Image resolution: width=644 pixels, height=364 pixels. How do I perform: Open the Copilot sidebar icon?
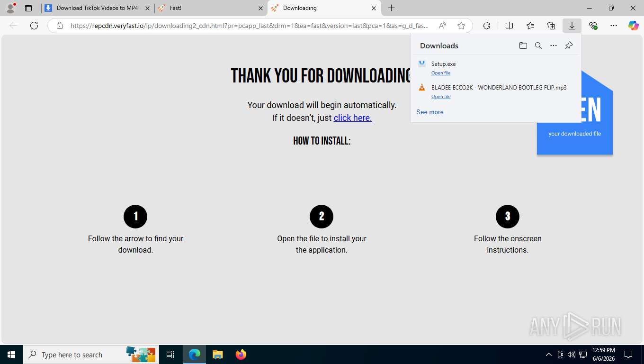point(634,26)
